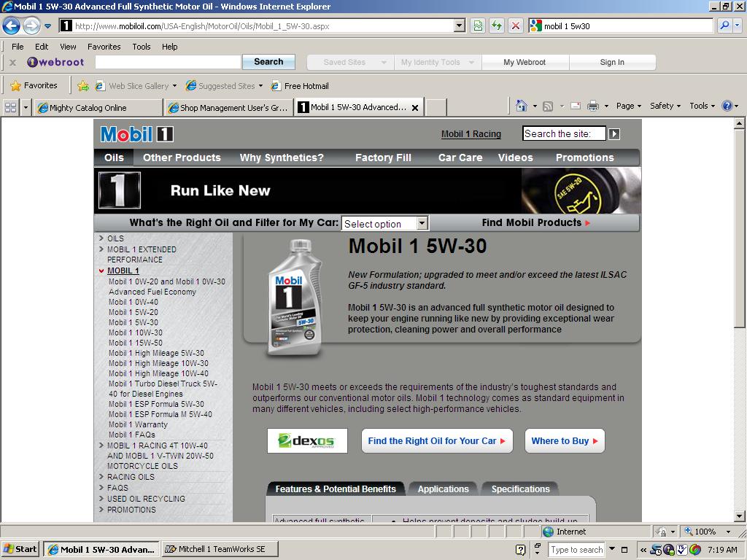This screenshot has height=560, width=747.
Task: Open the tab list dropdown arrow
Action: pos(26,108)
